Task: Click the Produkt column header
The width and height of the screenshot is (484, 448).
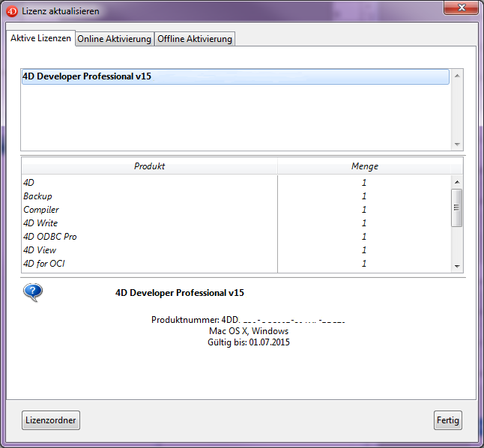Action: [149, 166]
